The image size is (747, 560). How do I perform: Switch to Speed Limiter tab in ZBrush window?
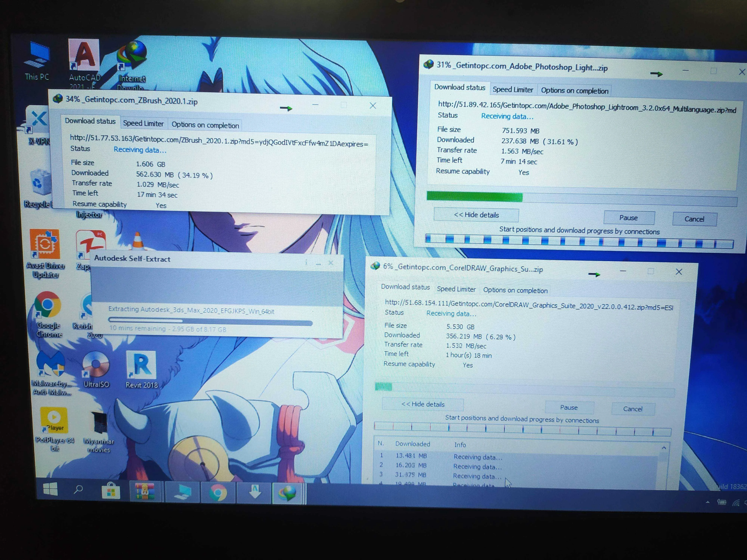pos(144,124)
